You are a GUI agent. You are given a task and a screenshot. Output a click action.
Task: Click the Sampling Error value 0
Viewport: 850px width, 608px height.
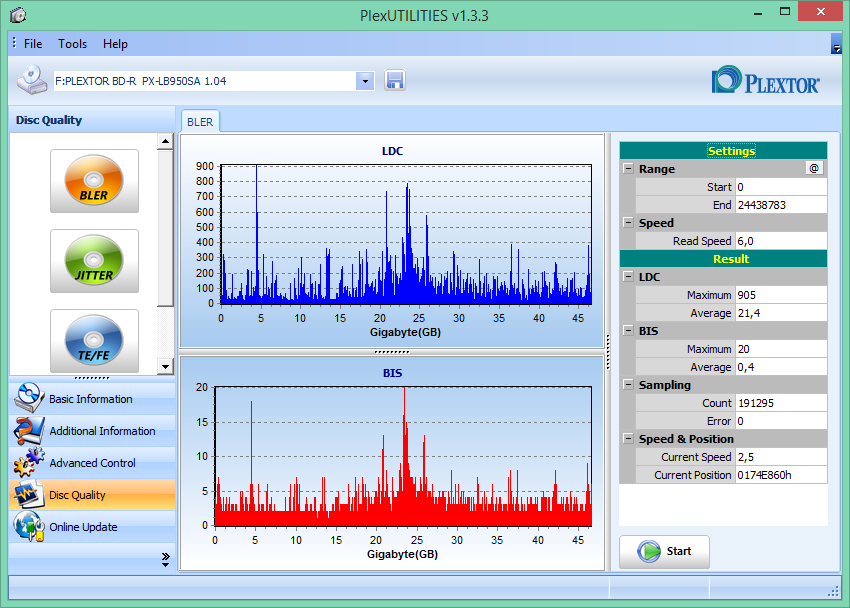(x=781, y=421)
